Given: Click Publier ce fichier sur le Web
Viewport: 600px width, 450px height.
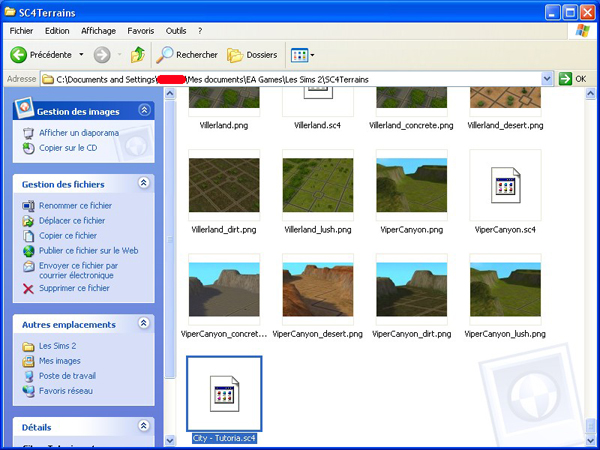Looking at the screenshot, I should point(88,251).
